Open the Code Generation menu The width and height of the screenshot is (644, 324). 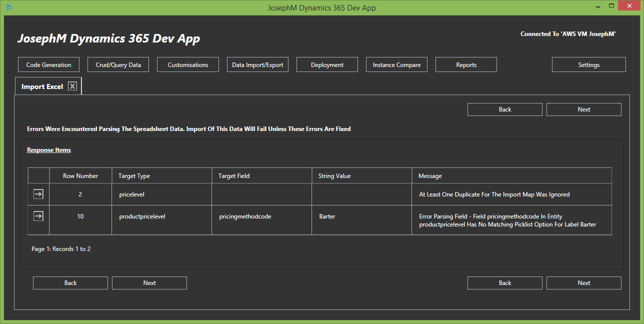[48, 64]
